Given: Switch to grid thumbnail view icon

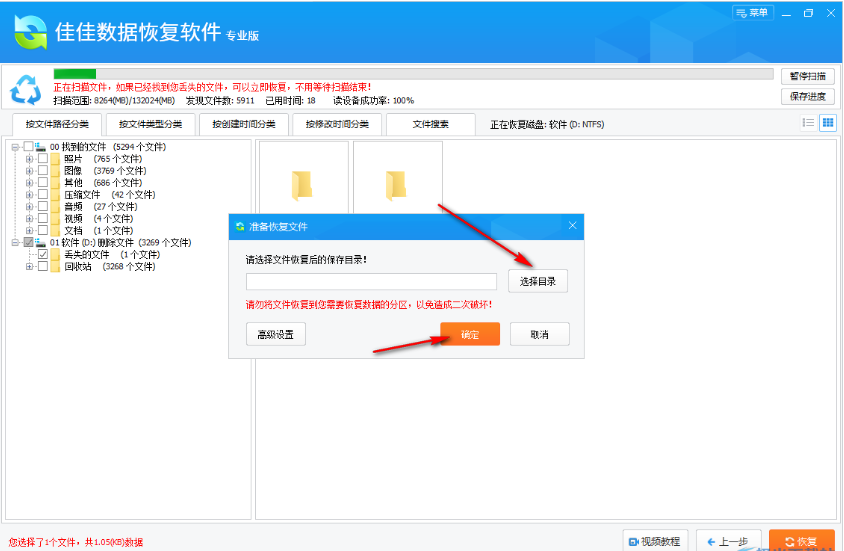Looking at the screenshot, I should pyautogui.click(x=828, y=123).
